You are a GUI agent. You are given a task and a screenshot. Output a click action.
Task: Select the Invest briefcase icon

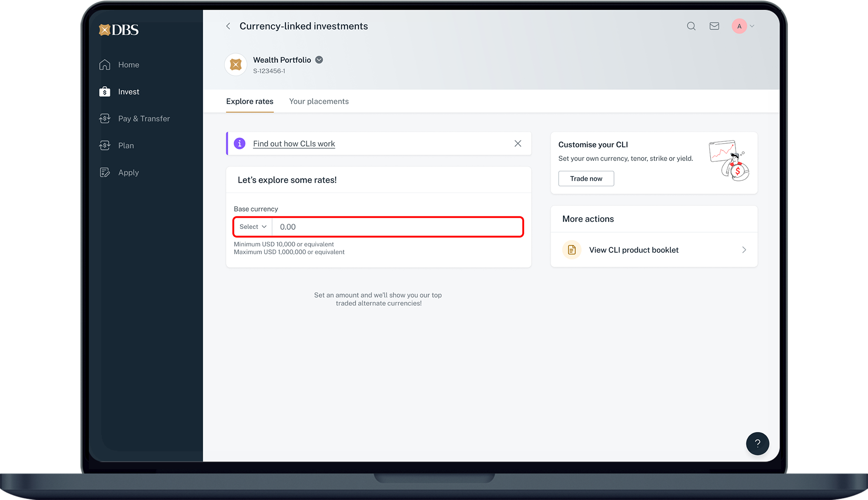pos(105,92)
